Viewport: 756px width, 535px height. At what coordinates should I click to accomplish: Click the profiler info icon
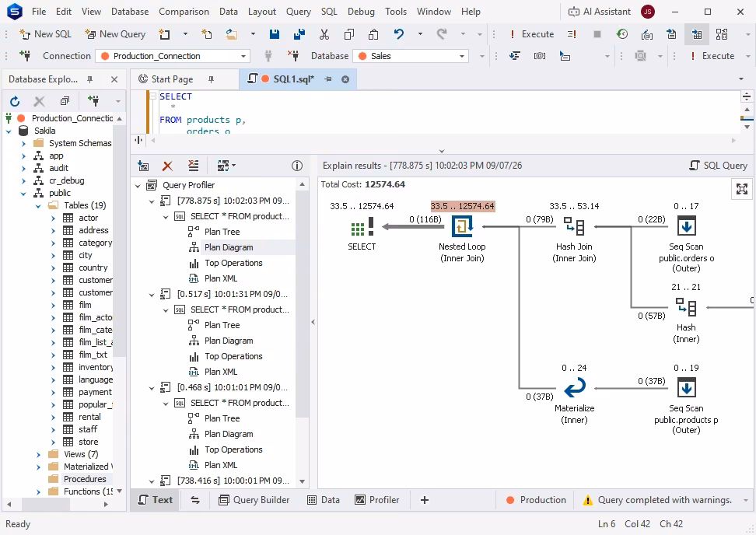(x=297, y=166)
